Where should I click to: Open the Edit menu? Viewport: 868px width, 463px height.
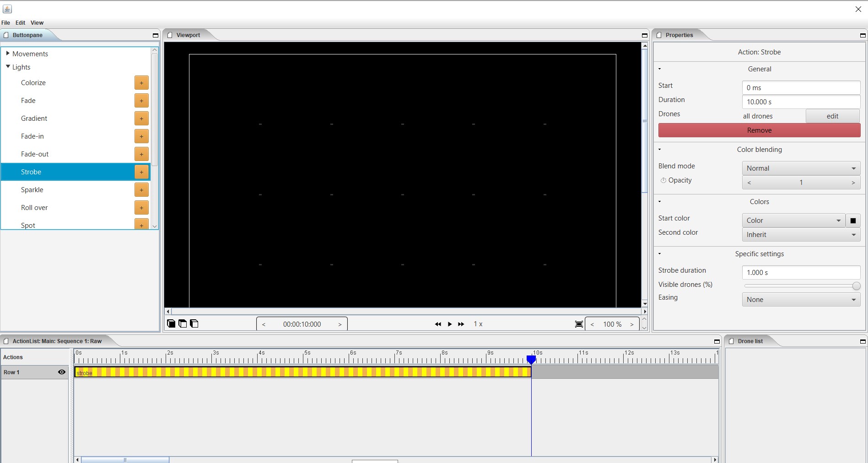click(x=21, y=22)
